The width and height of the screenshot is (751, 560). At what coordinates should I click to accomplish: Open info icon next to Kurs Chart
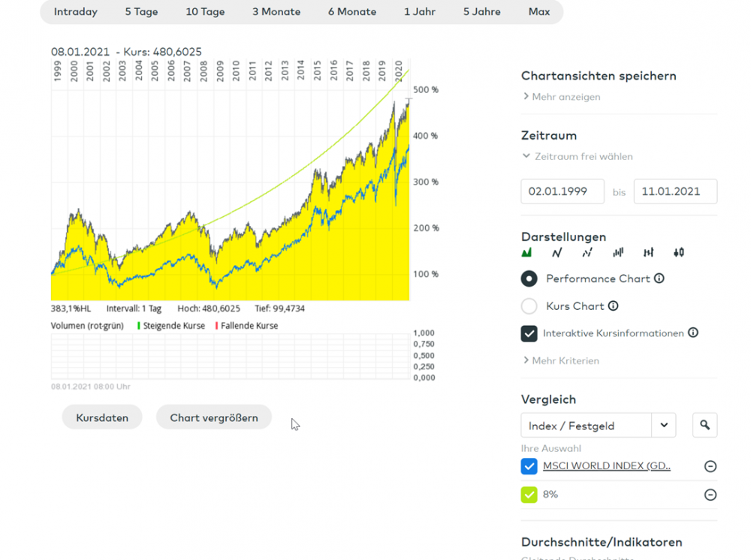pyautogui.click(x=613, y=306)
